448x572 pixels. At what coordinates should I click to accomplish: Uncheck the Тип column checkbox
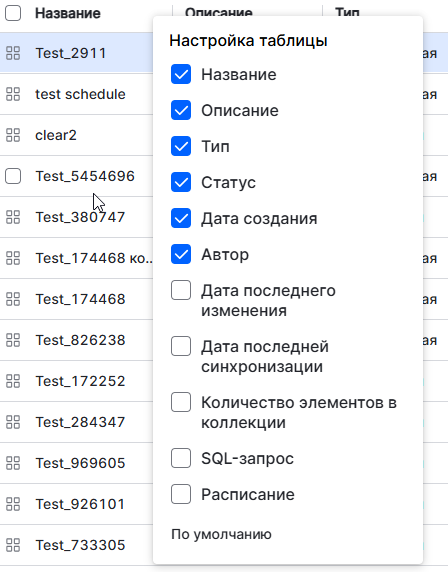pyautogui.click(x=181, y=146)
